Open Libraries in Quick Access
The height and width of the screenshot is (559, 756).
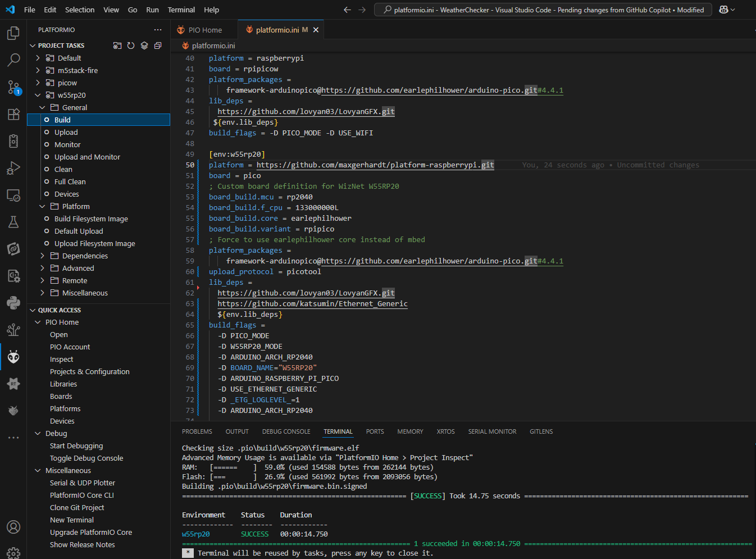[x=63, y=384]
